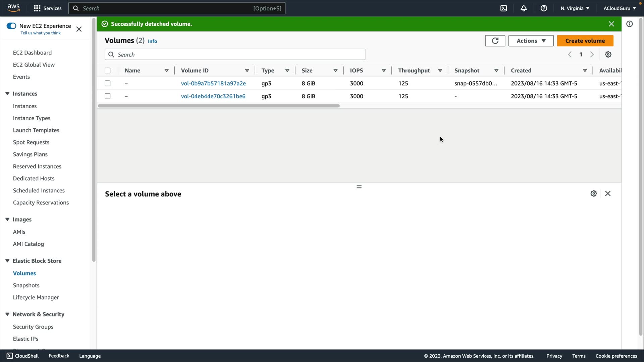Open table preferences gear beside pagination

[608, 55]
